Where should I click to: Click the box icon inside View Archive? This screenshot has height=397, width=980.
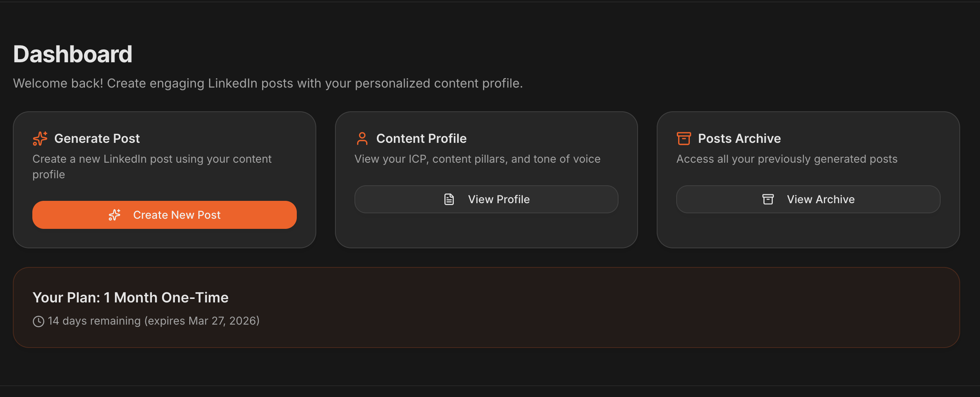(768, 199)
